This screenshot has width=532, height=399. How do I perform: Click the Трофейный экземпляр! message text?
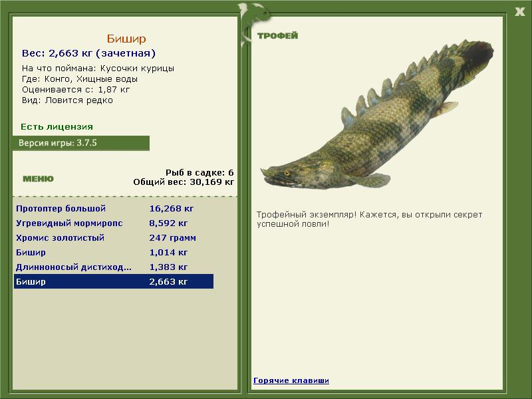click(x=369, y=219)
